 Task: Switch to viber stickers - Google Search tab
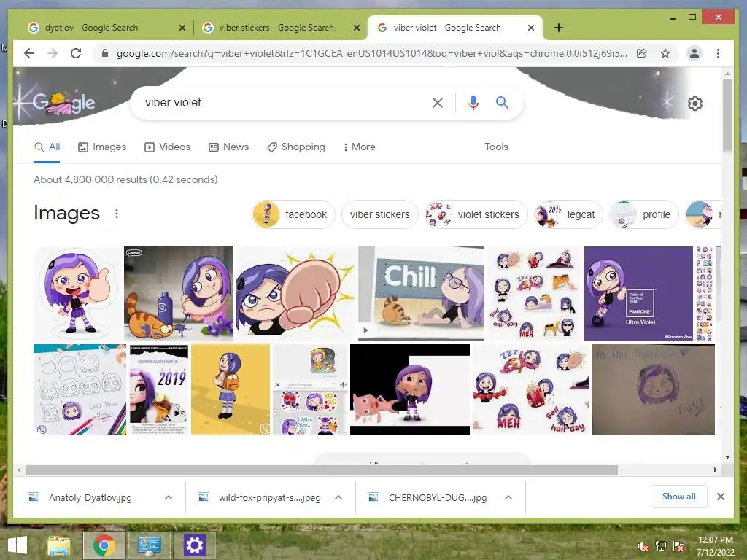[x=276, y=28]
